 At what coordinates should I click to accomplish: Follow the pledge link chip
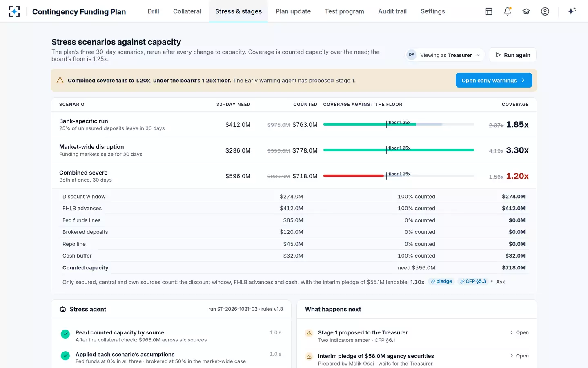click(441, 281)
